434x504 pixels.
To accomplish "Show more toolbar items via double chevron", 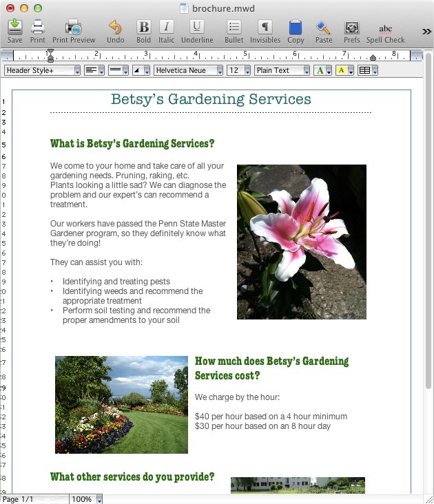I will pos(426,31).
